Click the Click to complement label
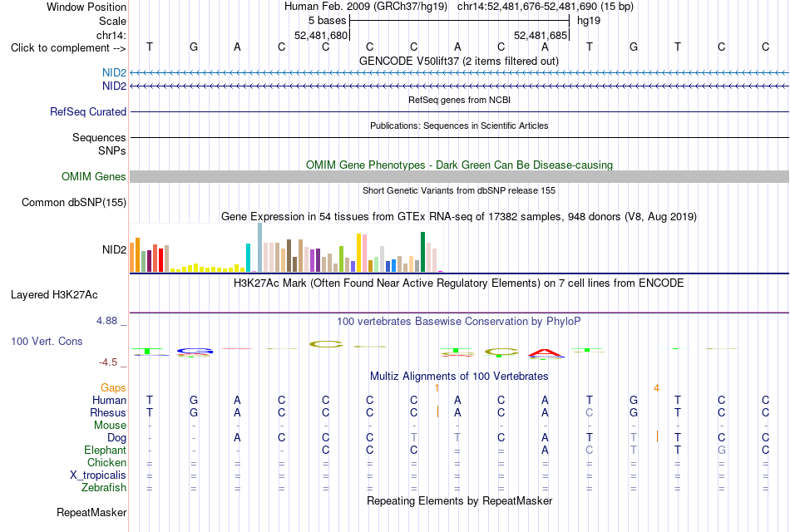The width and height of the screenshot is (790, 532). 68,48
